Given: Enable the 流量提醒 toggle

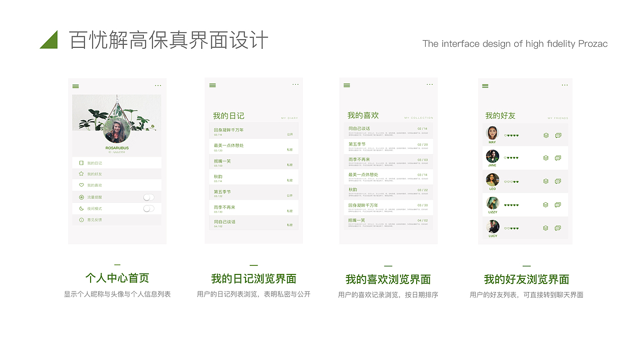Looking at the screenshot, I should 148,197.
